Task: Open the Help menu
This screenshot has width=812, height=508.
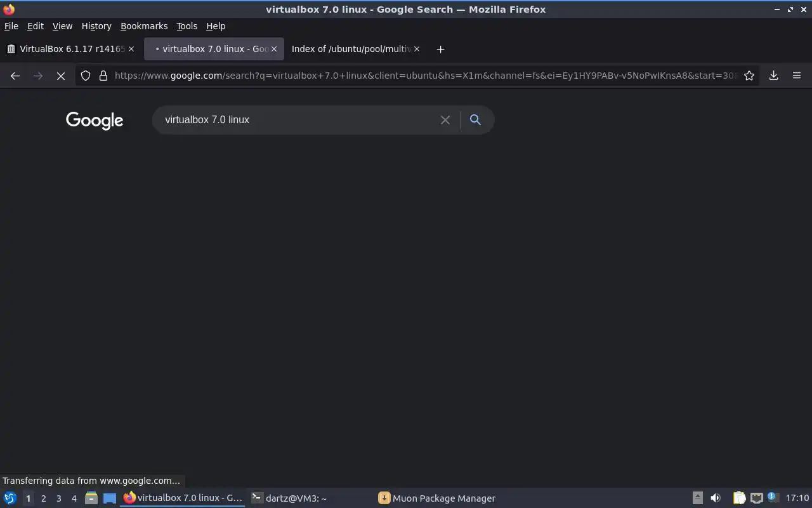Action: click(216, 26)
